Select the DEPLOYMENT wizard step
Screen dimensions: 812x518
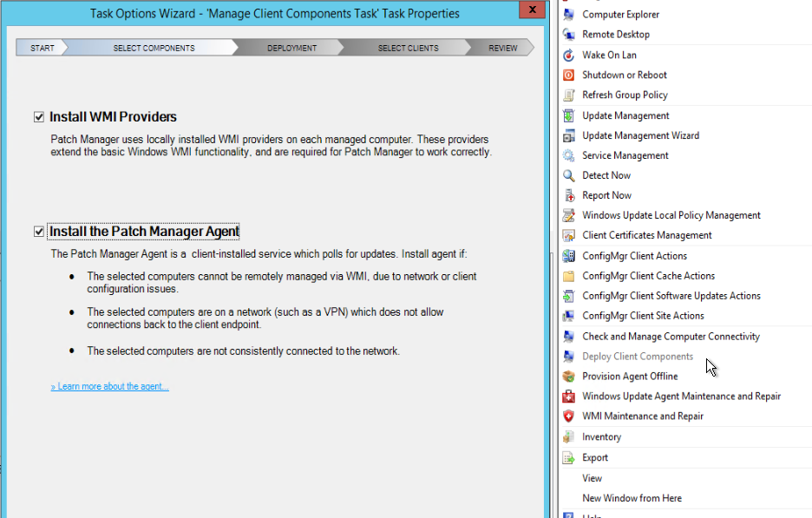291,48
